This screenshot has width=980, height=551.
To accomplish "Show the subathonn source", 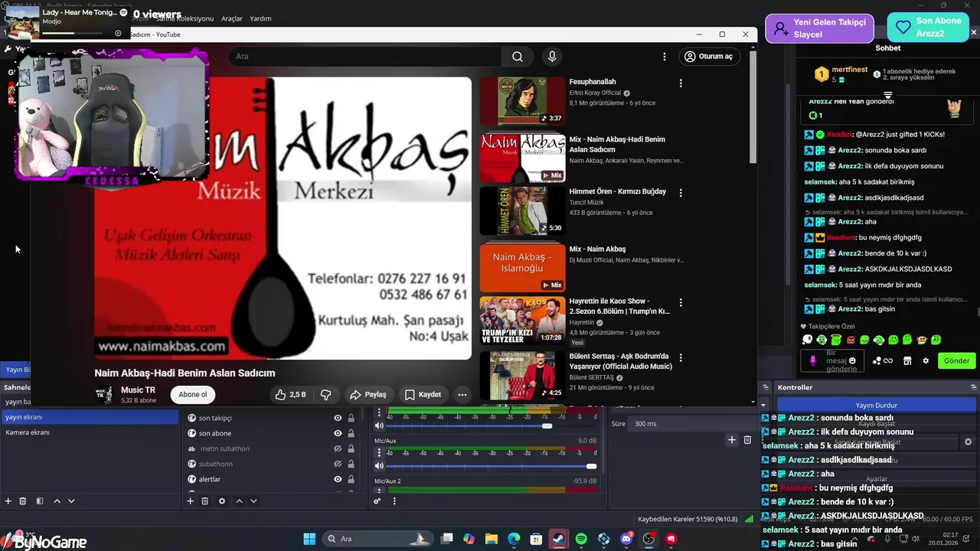I will coord(338,464).
